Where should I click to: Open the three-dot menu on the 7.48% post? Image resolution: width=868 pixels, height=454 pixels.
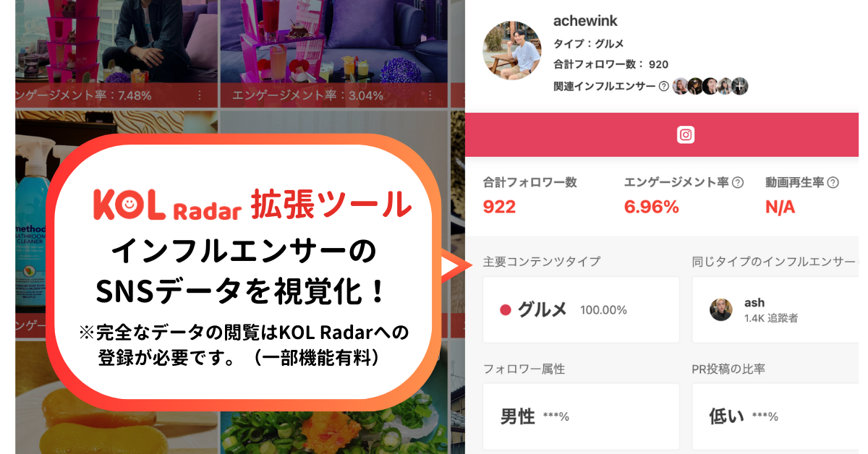(200, 95)
